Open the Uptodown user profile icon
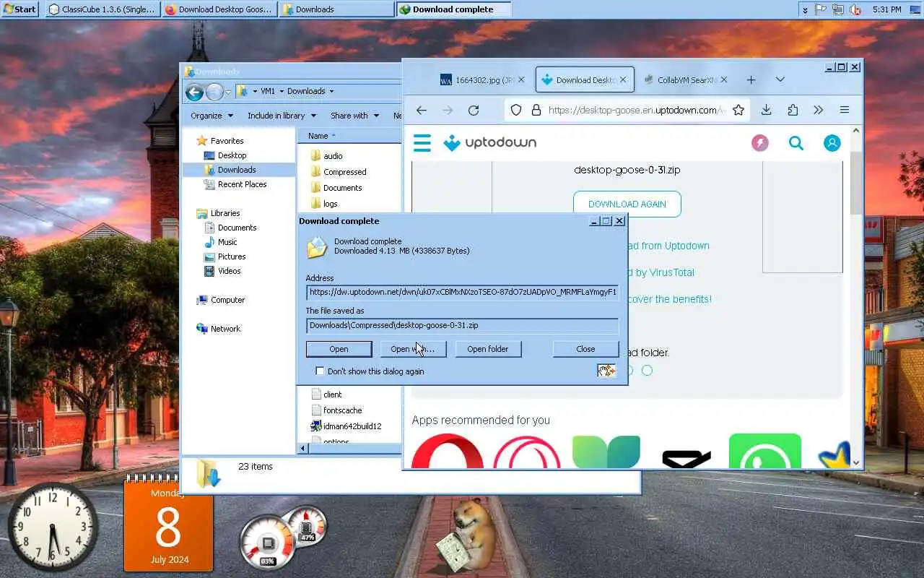 point(832,143)
